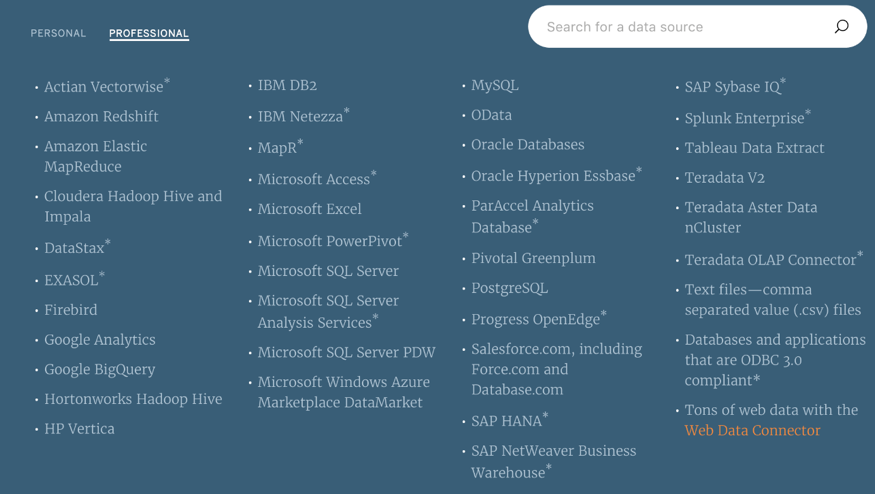Click the search magnifier icon
Screen dimensions: 875x494
coord(841,27)
